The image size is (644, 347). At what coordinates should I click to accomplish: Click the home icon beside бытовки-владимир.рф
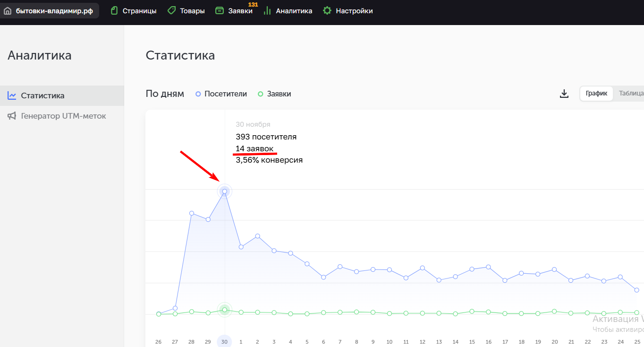(x=8, y=11)
